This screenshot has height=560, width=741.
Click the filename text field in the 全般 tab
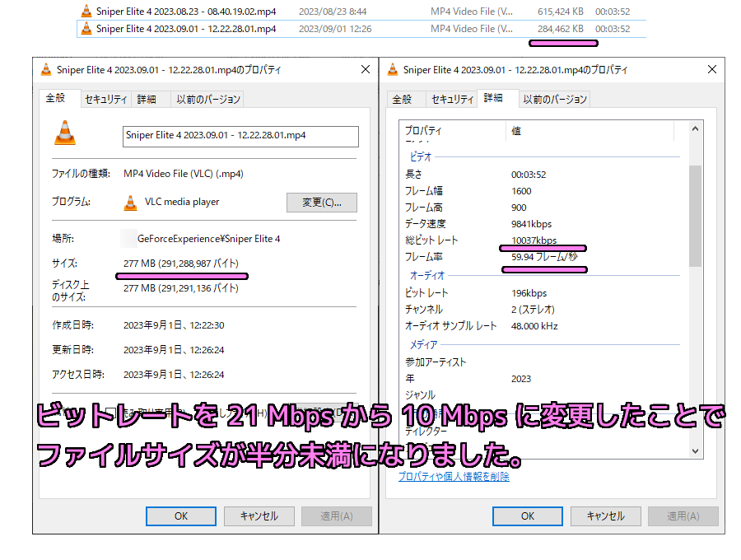click(x=240, y=136)
